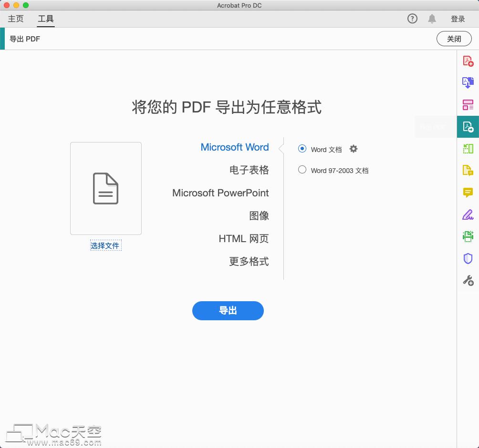
Task: Select the Edit PDF tool icon
Action: pos(469,170)
